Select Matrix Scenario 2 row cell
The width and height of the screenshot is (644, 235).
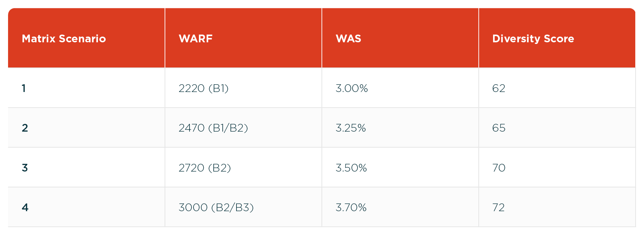(x=25, y=128)
